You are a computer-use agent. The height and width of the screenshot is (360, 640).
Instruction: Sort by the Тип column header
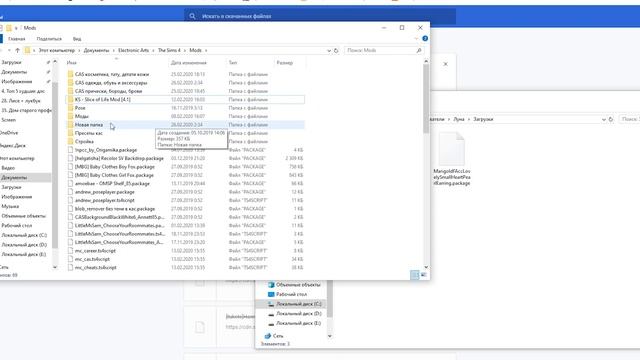point(233,63)
